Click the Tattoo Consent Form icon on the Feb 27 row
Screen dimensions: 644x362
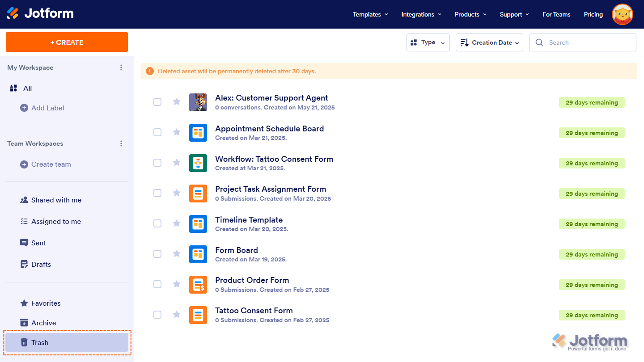[x=198, y=315]
